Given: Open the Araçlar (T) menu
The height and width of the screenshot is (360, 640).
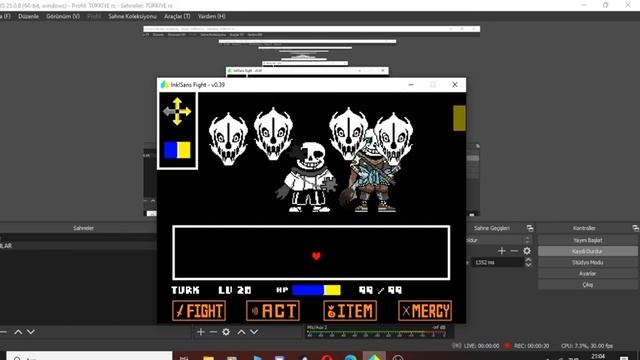Looking at the screenshot, I should coord(177,16).
